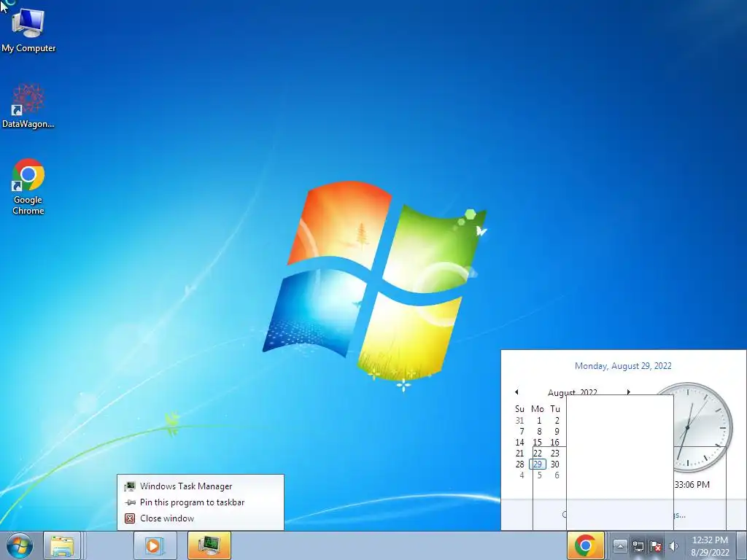Screen dimensions: 747x560
Task: Select August 22 in the calendar
Action: (538, 454)
